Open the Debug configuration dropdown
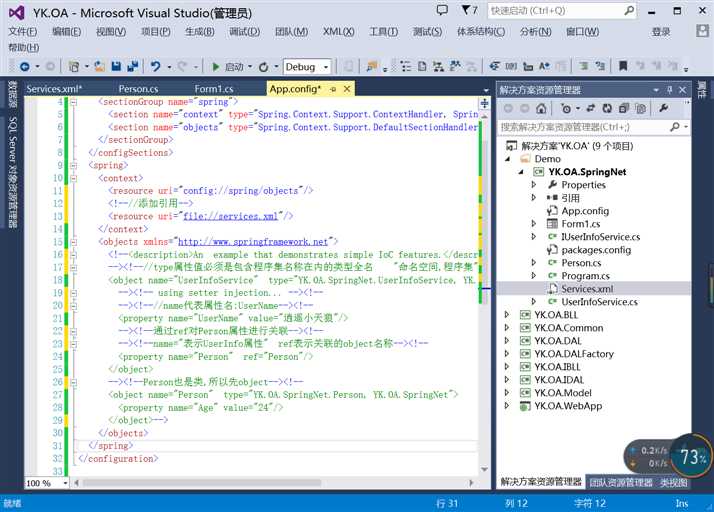 coord(326,67)
